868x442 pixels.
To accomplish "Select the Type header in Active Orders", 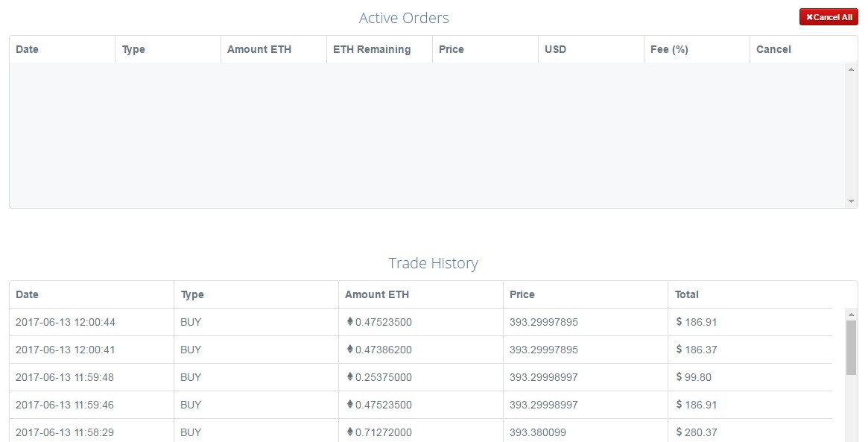I will click(x=133, y=49).
